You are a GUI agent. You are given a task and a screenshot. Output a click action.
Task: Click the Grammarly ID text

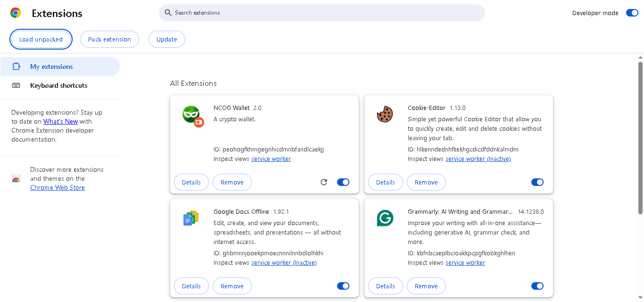(x=462, y=253)
